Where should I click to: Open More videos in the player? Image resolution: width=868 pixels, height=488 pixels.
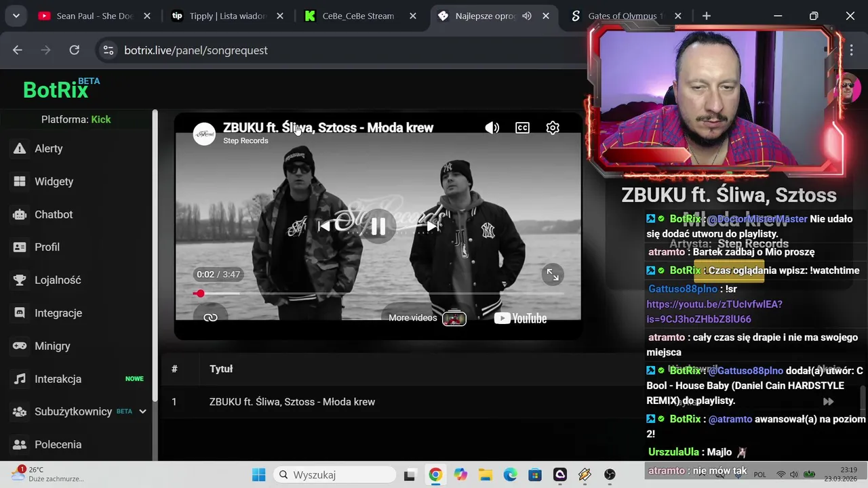click(427, 318)
